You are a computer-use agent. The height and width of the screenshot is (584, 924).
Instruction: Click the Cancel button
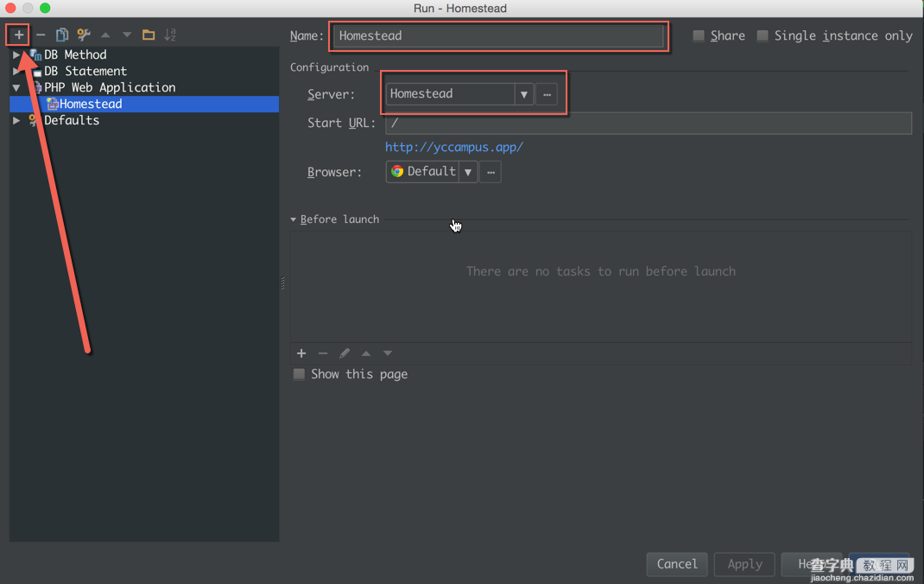(677, 564)
